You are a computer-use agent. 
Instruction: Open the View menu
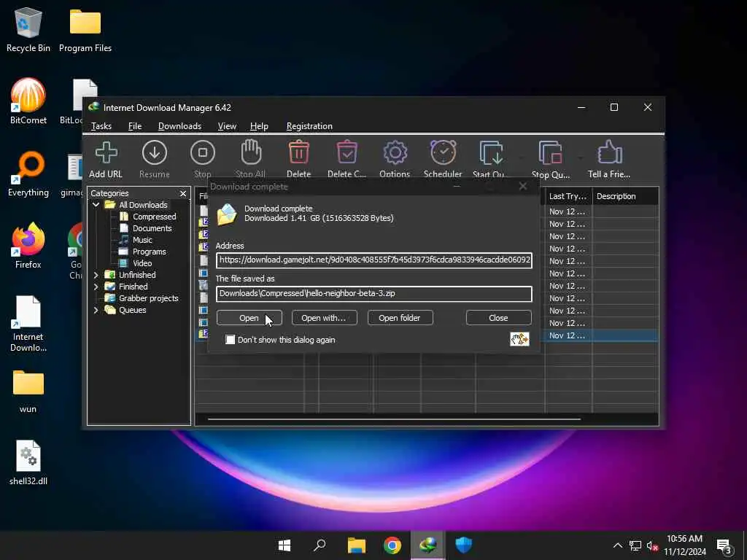227,126
